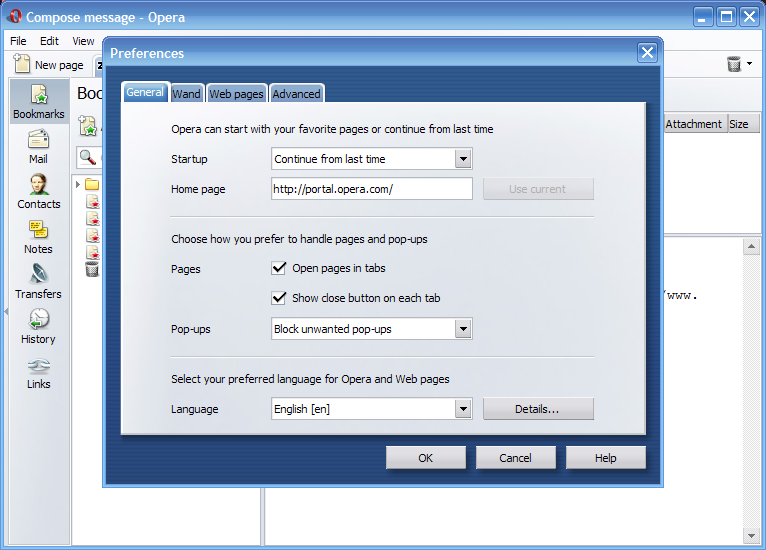The height and width of the screenshot is (550, 766).
Task: Collapse the sidebar panel with the edge arrow
Action: point(6,311)
